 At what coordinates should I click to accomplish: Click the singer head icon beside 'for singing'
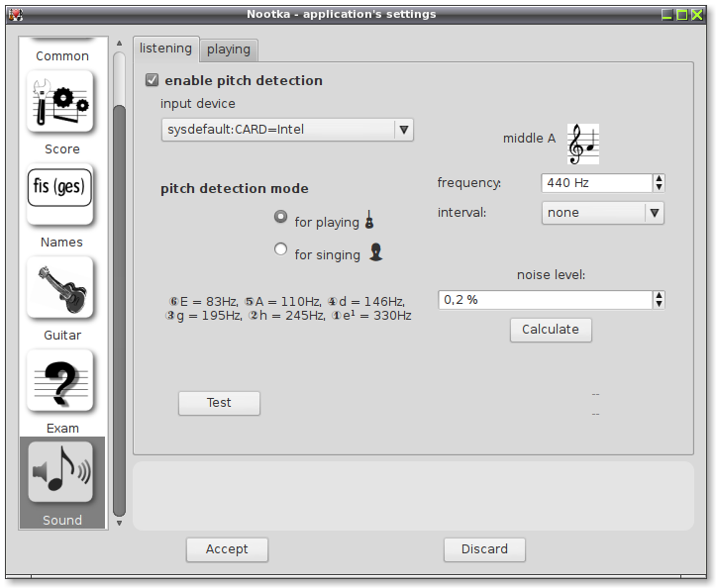375,252
